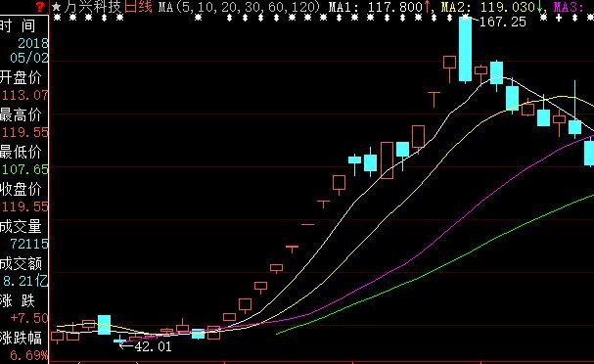The width and height of the screenshot is (594, 364).
Task: Click the lowest price 107.65
Action: [25, 169]
